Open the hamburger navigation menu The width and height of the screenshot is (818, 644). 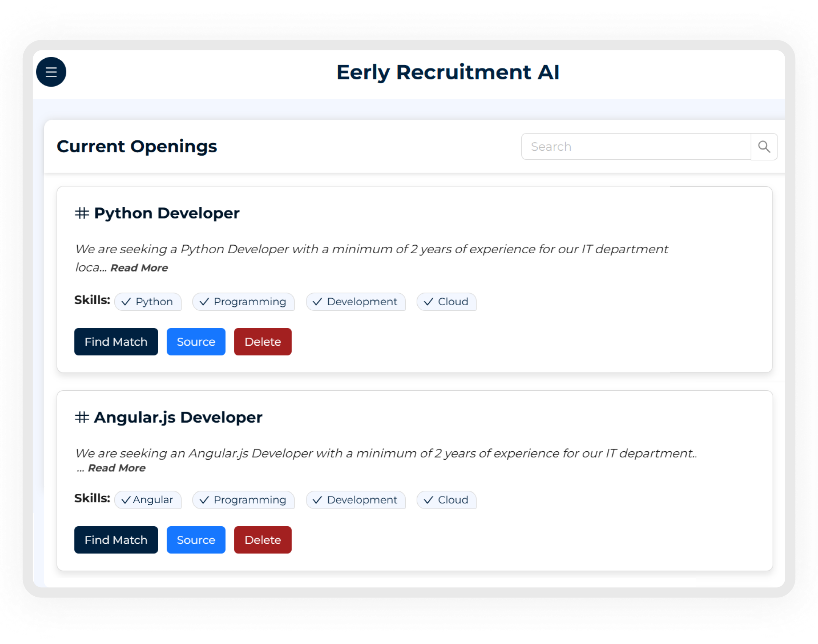(51, 72)
